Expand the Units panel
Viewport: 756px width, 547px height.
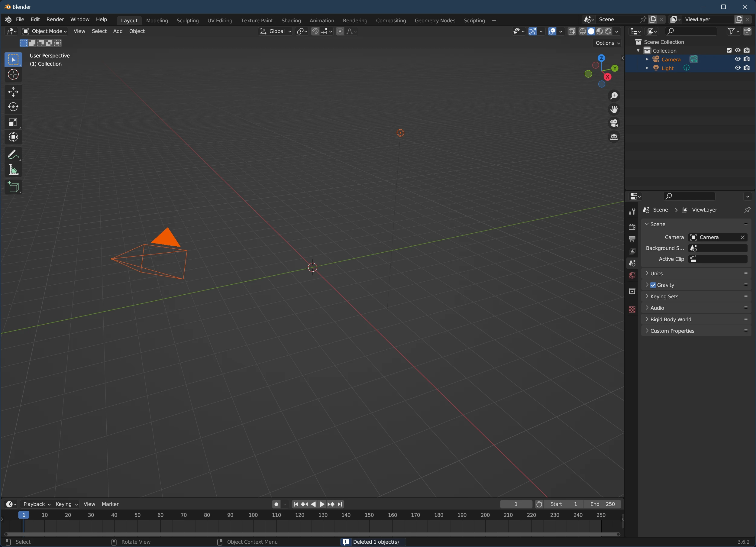[x=656, y=273]
